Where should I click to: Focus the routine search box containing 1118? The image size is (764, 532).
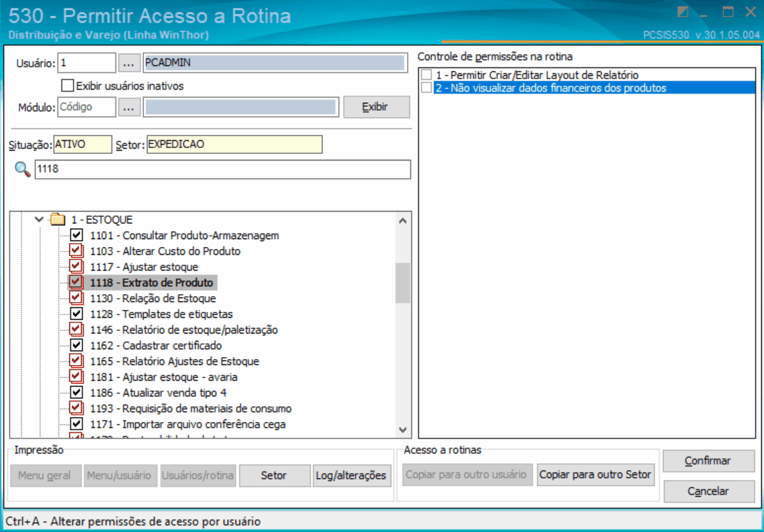click(223, 170)
